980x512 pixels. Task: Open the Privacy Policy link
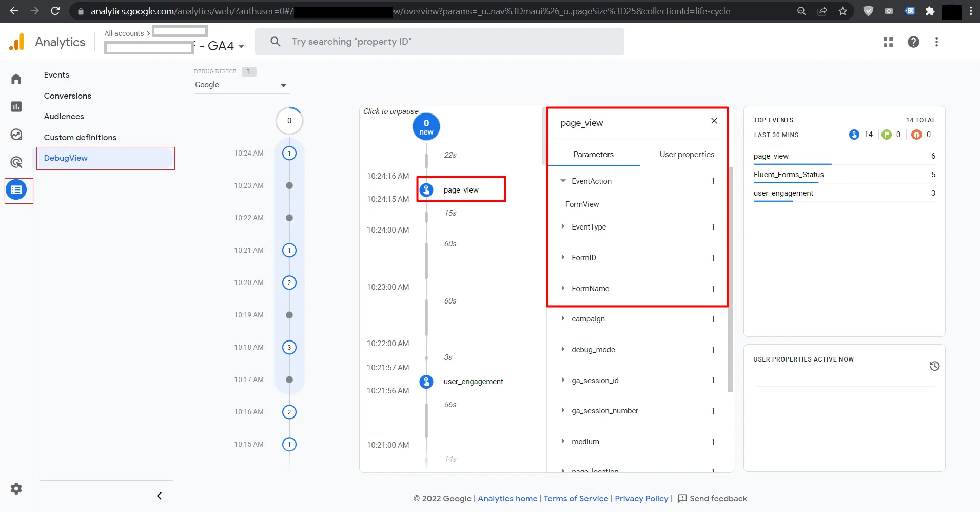(x=641, y=498)
